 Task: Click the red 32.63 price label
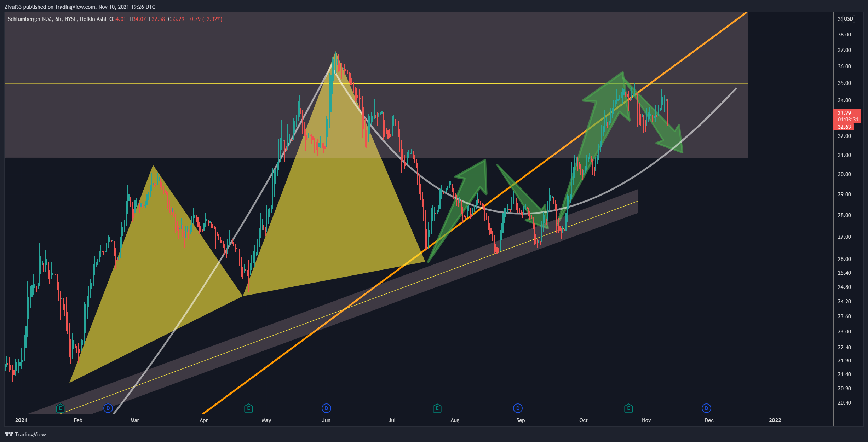pos(844,127)
